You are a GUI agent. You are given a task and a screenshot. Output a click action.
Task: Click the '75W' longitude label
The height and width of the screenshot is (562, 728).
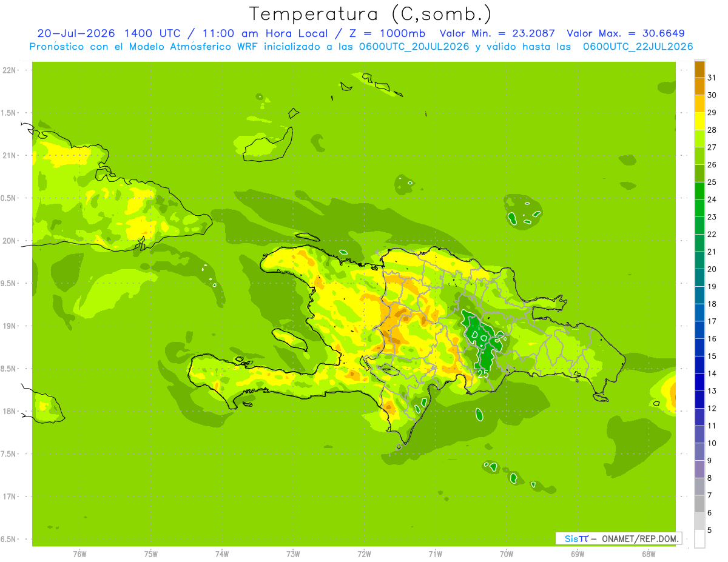150,554
